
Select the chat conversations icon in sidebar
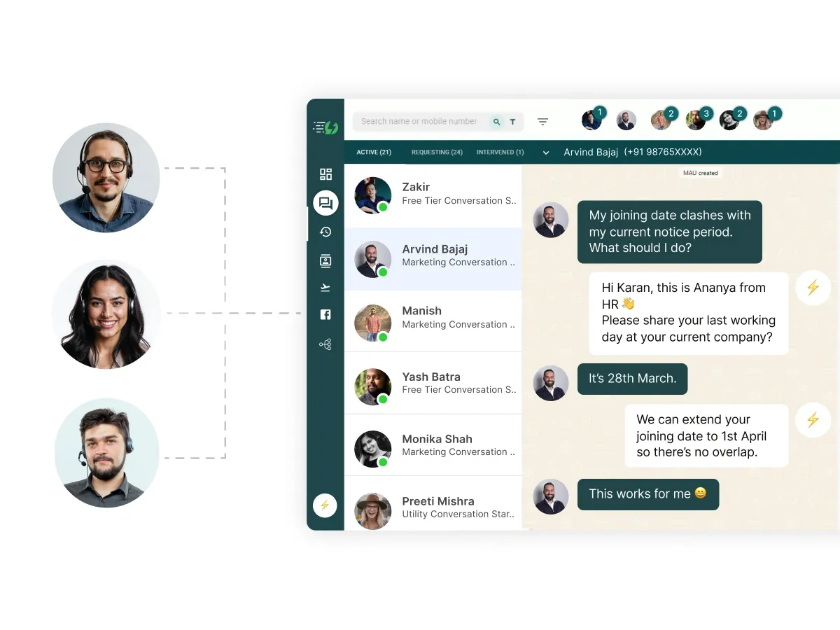tap(325, 203)
